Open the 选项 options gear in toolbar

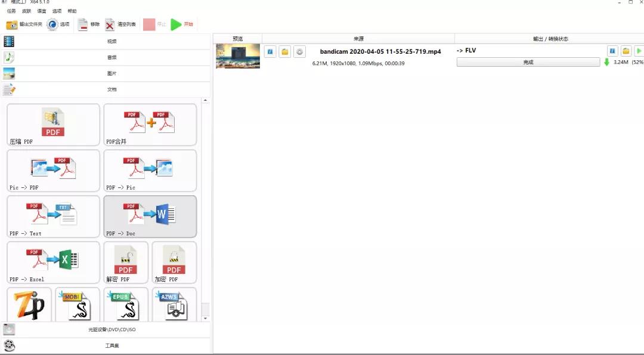(x=58, y=24)
